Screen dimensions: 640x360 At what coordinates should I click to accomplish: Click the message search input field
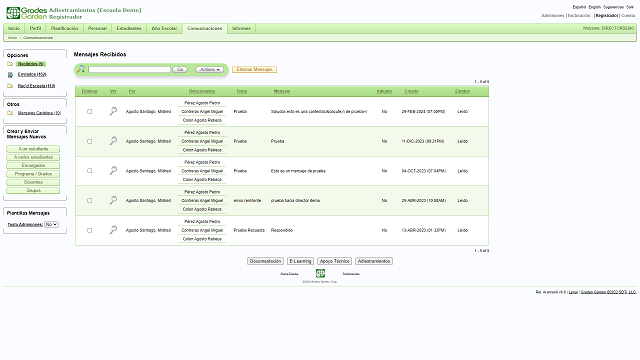(129, 69)
